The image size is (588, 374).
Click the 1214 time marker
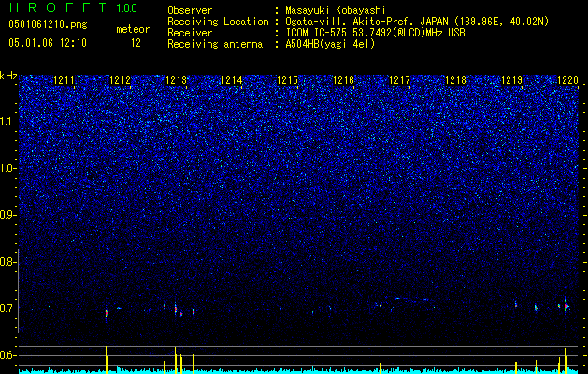(232, 80)
